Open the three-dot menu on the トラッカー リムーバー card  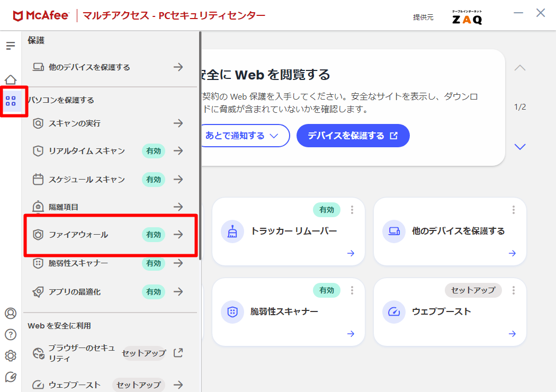352,210
